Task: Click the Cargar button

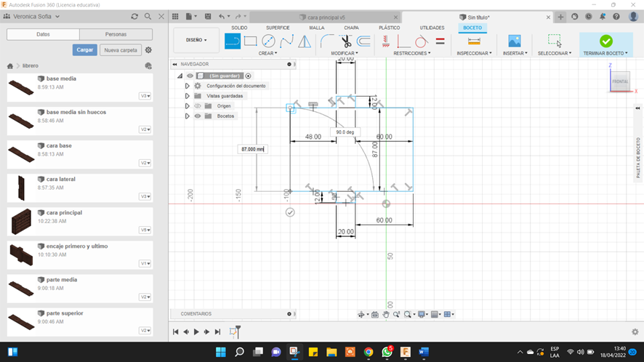Action: [x=84, y=50]
